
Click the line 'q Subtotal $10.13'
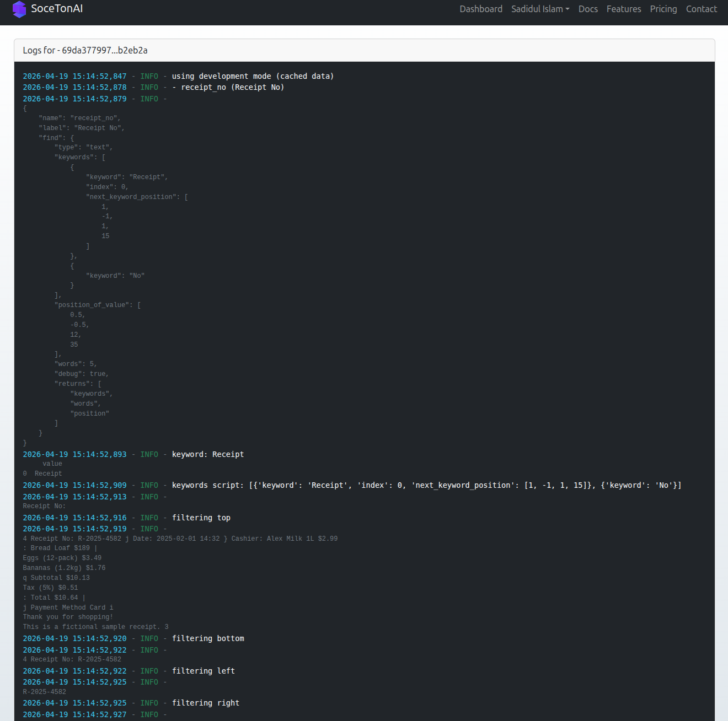tap(56, 578)
